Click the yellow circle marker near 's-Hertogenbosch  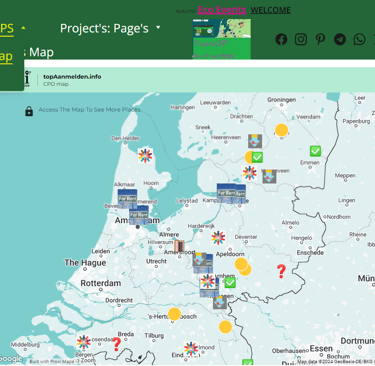pyautogui.click(x=174, y=314)
